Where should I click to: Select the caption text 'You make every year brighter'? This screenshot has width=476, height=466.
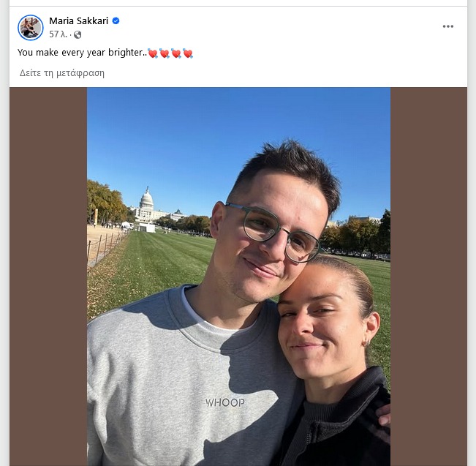80,53
